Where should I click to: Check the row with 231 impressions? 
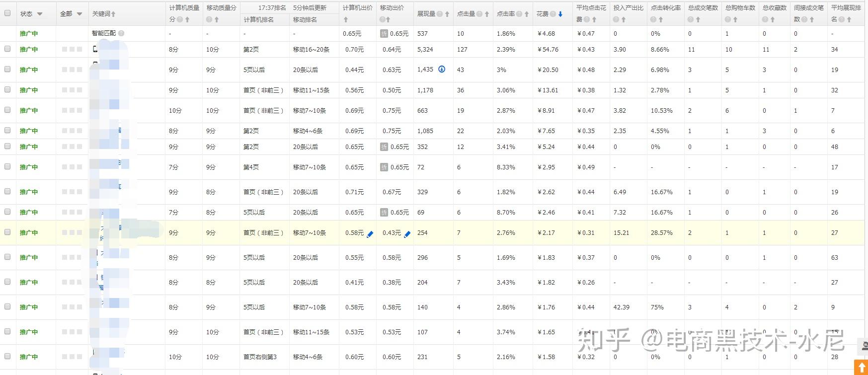7,356
